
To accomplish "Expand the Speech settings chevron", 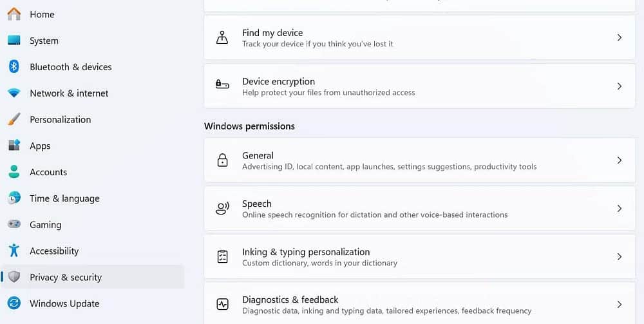I will click(x=619, y=209).
